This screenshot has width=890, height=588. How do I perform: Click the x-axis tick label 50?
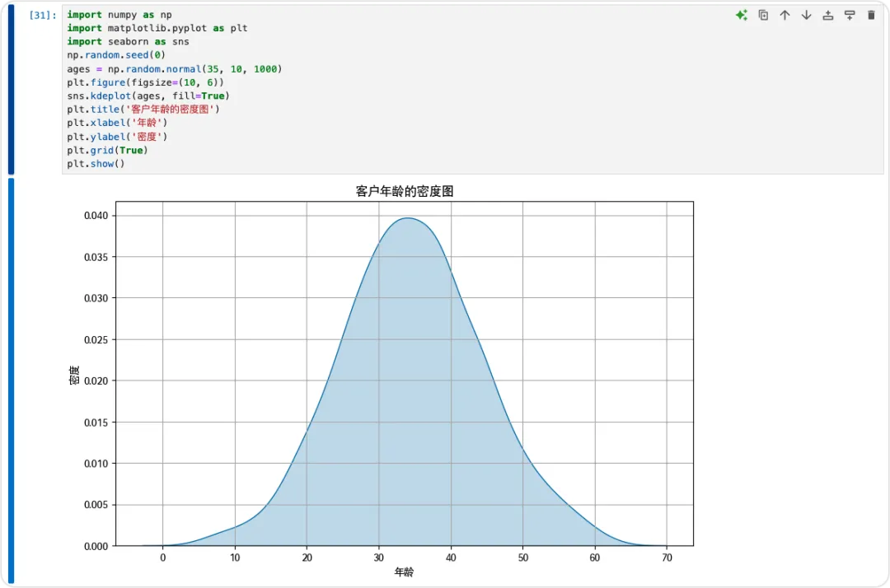[x=522, y=558]
